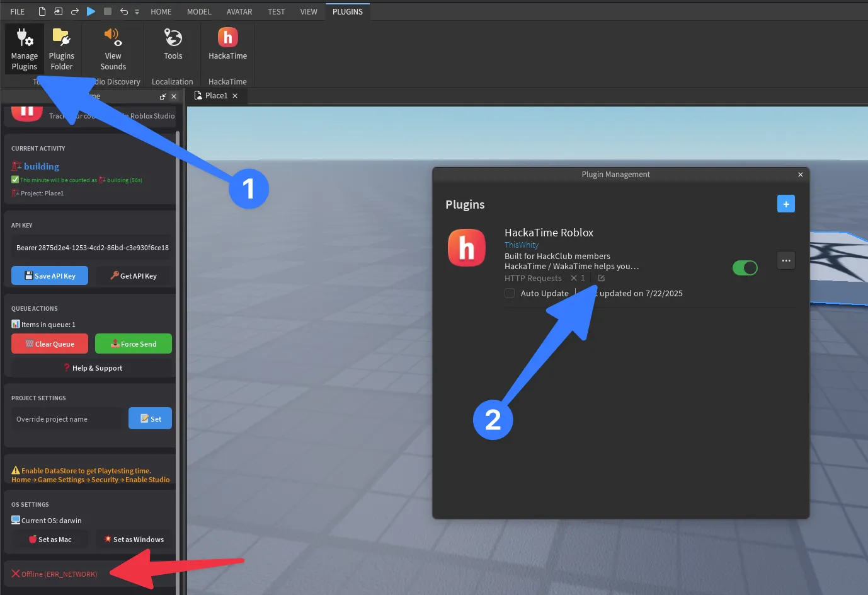Click the redo arrow icon

(75, 11)
